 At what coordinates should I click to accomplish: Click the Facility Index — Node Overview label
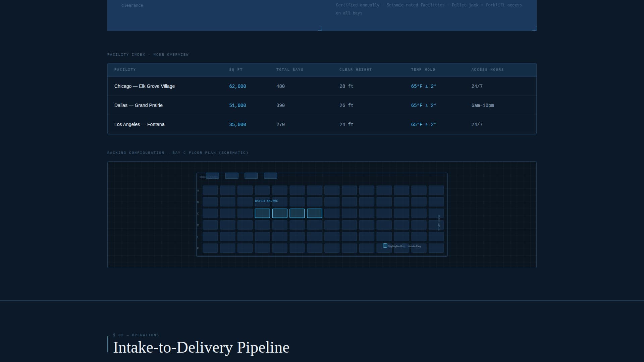click(x=148, y=55)
